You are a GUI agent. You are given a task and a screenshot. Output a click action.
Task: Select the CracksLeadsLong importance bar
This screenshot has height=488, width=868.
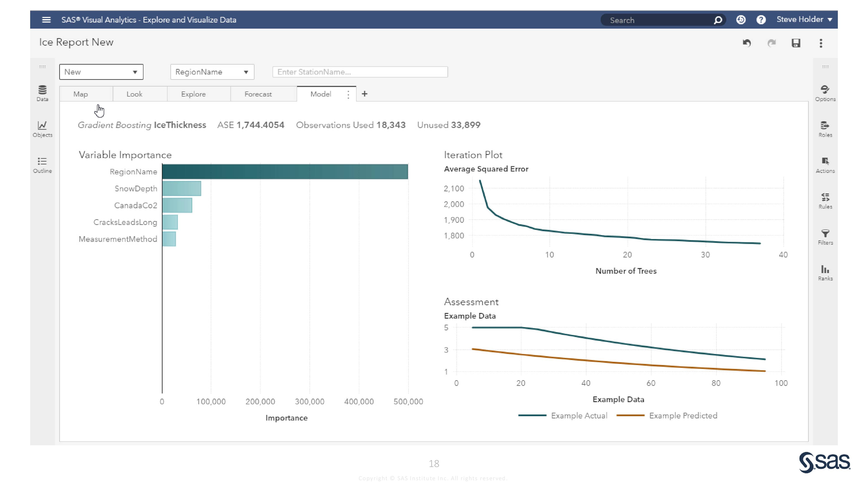tap(170, 222)
